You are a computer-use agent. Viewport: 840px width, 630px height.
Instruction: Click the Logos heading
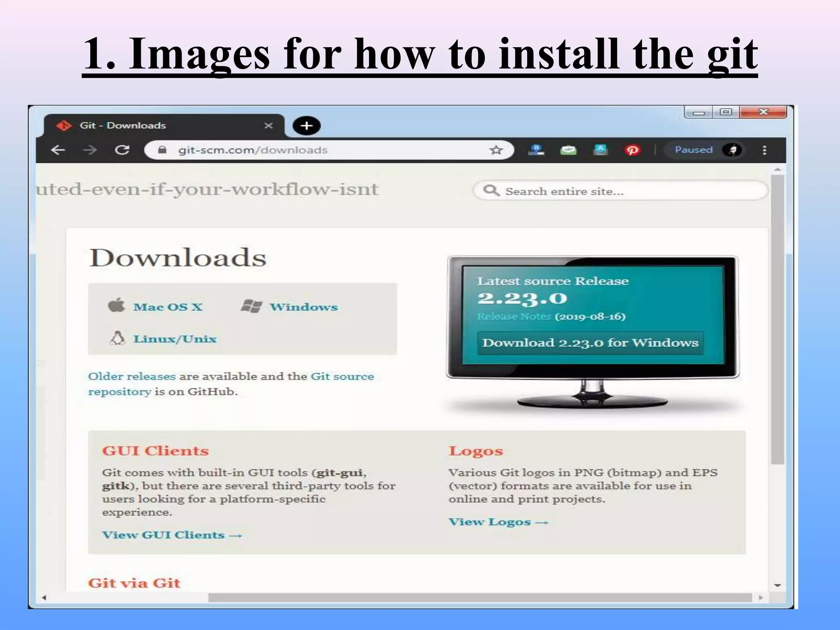tap(476, 451)
